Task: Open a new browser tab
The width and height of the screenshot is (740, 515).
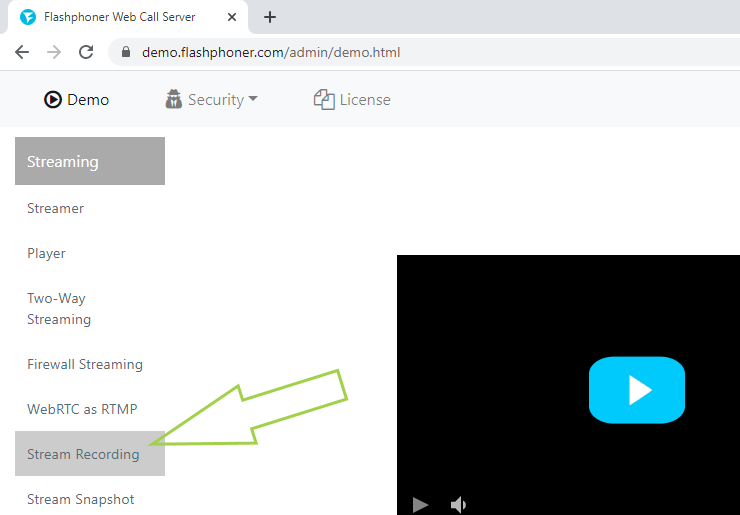Action: click(x=269, y=17)
